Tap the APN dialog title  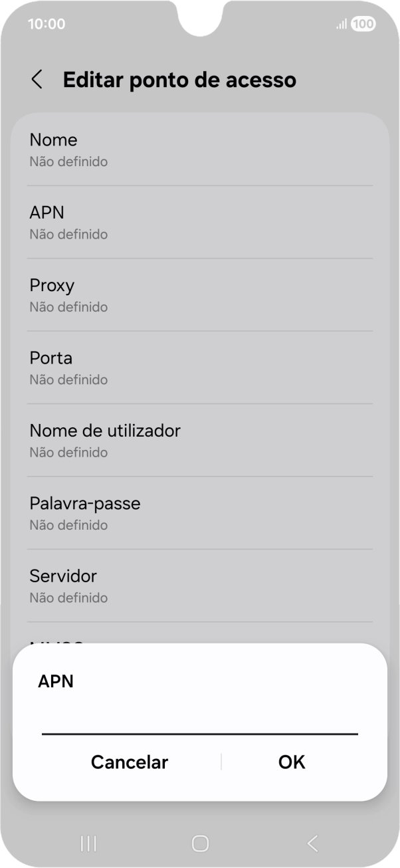[56, 681]
